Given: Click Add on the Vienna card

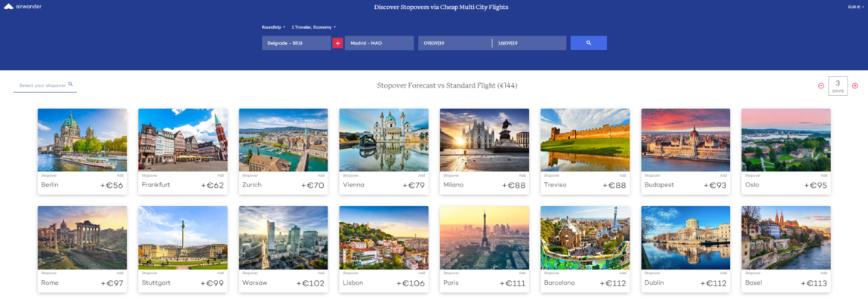Looking at the screenshot, I should click(x=422, y=175).
